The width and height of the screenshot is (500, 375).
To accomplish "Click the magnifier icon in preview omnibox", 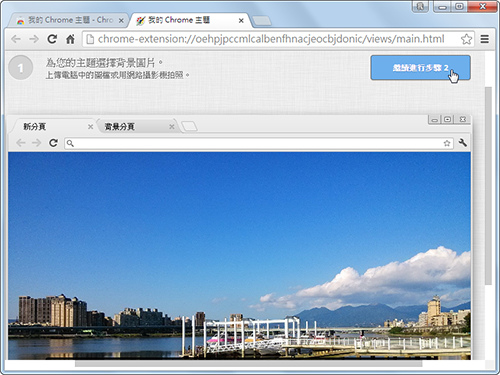I will pyautogui.click(x=70, y=143).
